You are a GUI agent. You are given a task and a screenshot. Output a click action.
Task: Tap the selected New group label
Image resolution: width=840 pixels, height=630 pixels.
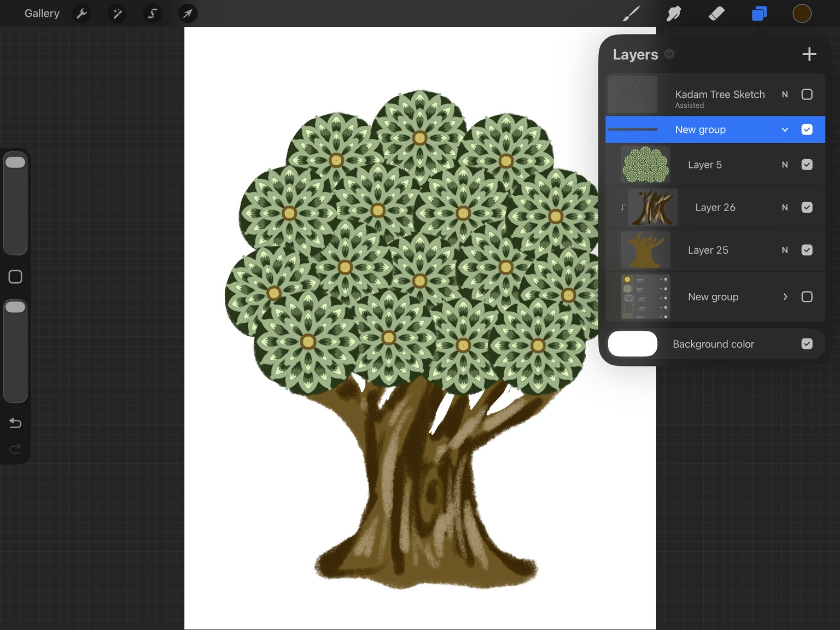click(x=700, y=130)
